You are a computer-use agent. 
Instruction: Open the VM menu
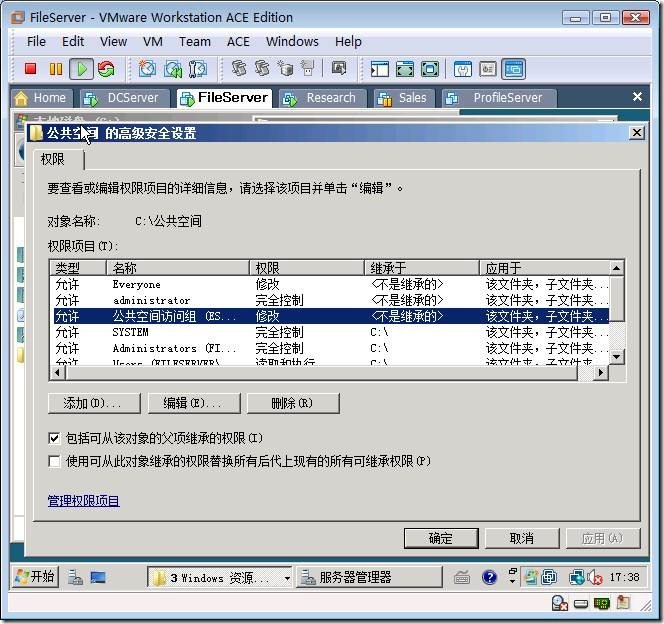[152, 41]
